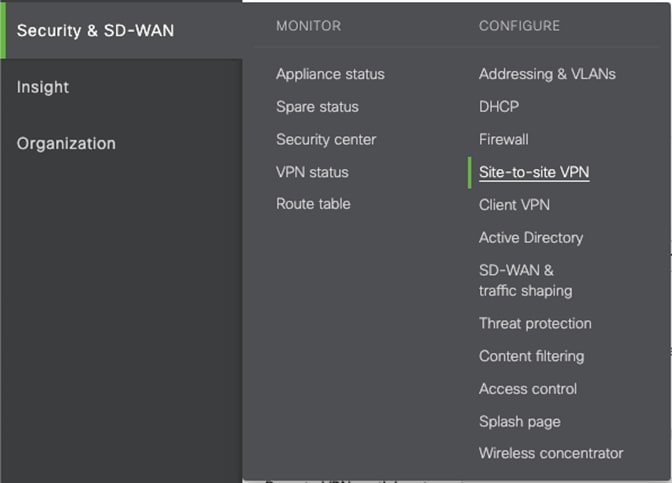Open Access control settings

click(528, 389)
